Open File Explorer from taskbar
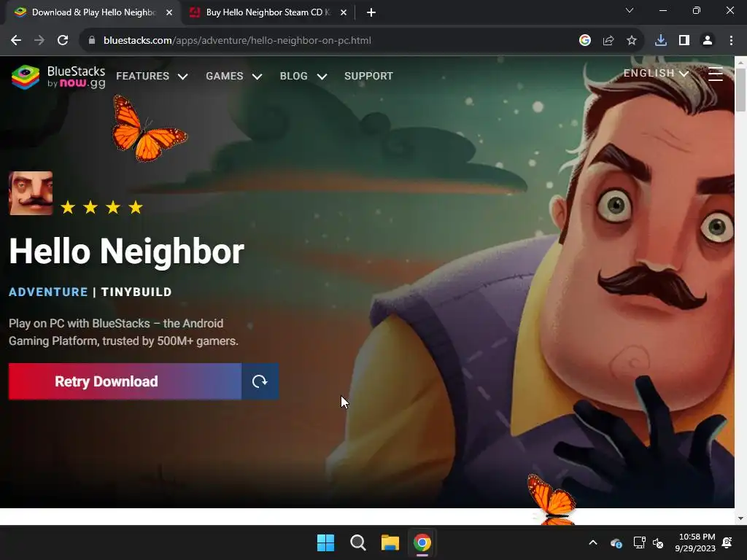This screenshot has width=747, height=560. pos(390,542)
